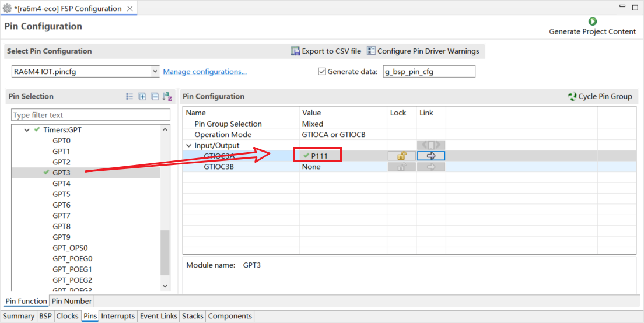Click the GTIOCA or GTIOCB value

point(334,135)
